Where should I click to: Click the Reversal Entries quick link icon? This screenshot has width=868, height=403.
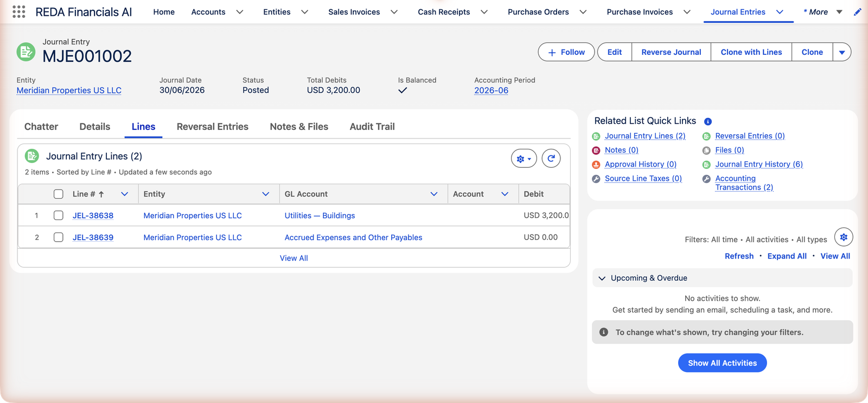pos(706,136)
